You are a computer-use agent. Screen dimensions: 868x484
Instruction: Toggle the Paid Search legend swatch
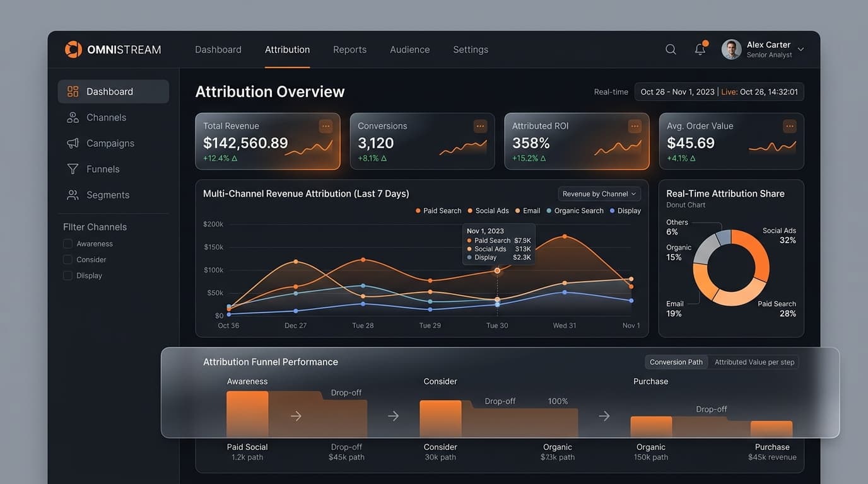click(x=418, y=211)
